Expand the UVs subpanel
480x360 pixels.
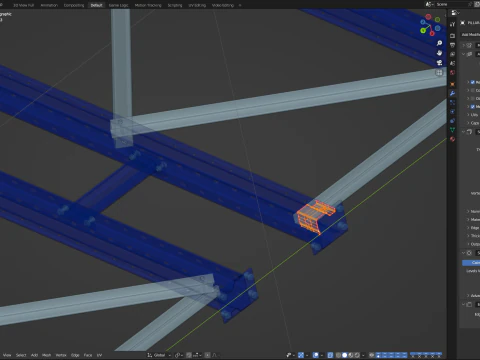tap(468, 115)
